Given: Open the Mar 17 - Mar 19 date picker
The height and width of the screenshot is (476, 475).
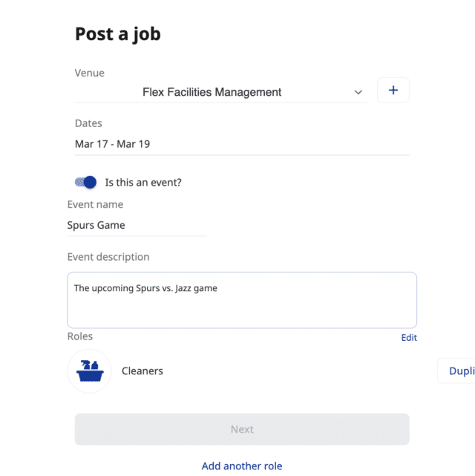Looking at the screenshot, I should [242, 144].
